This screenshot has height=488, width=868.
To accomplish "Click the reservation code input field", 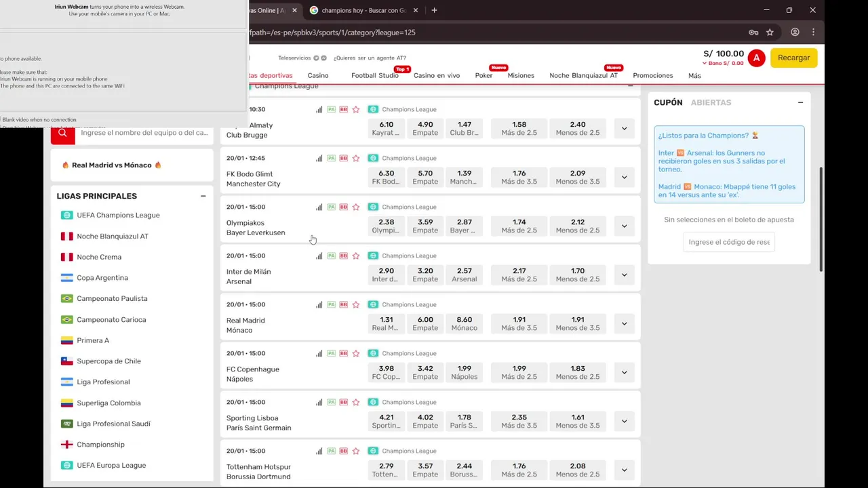I will point(729,242).
